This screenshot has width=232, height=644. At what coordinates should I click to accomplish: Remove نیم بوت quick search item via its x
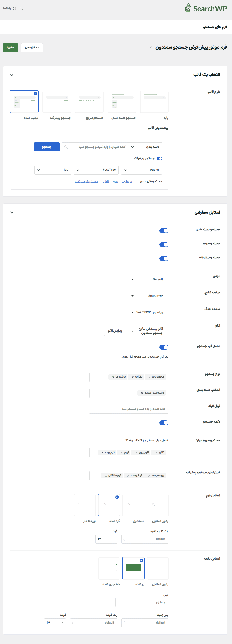[102, 453]
